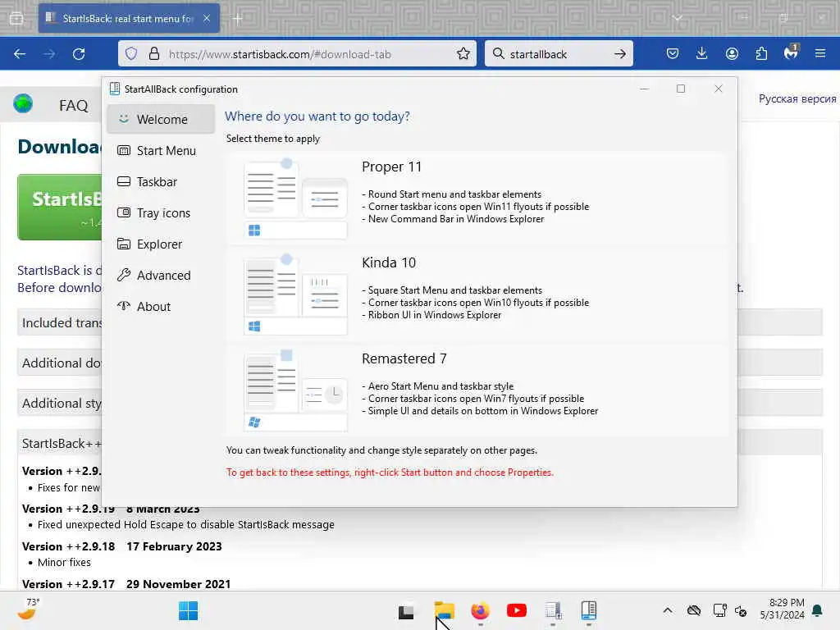Screen dimensions: 840x630
Task: Open the black terminal icon on taskbar
Action: 406,611
